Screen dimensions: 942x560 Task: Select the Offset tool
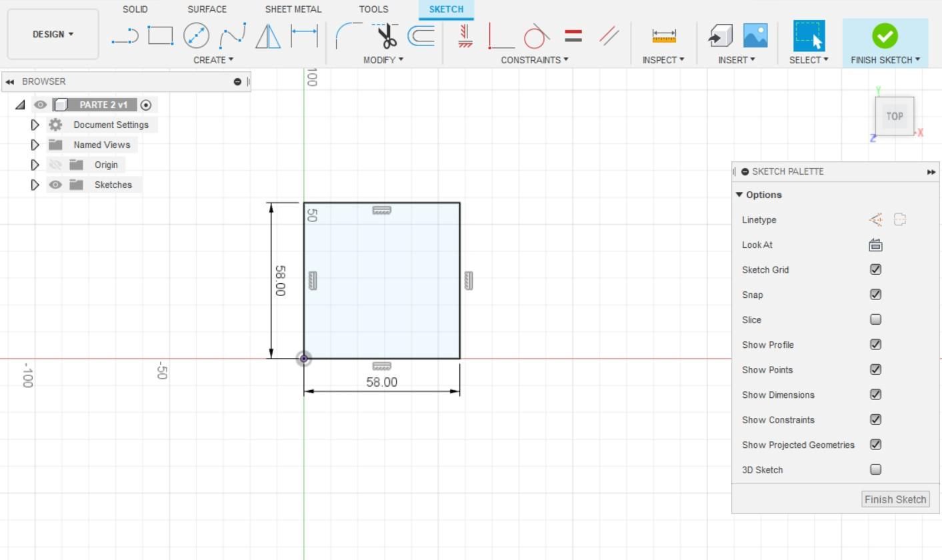click(421, 35)
